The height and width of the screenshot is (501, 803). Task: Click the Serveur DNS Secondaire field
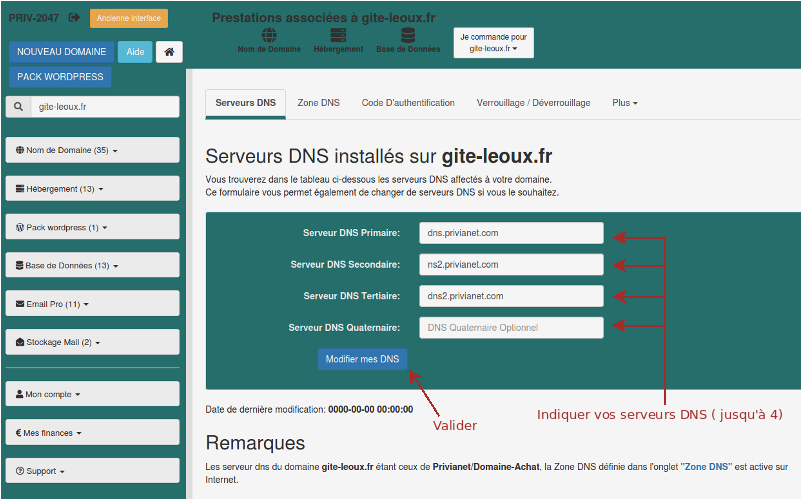[x=511, y=265]
